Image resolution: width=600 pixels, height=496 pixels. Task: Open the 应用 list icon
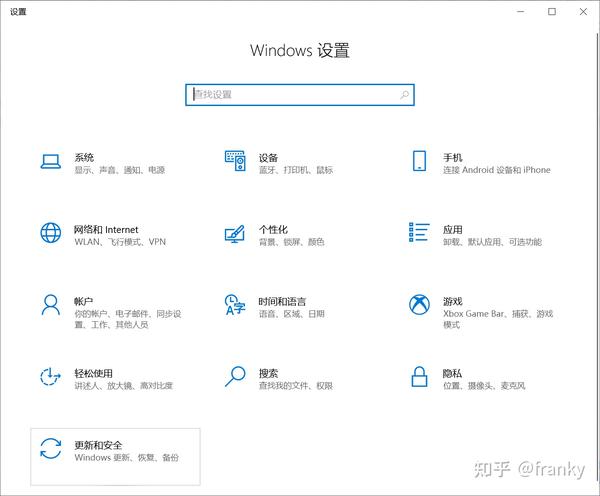point(419,232)
